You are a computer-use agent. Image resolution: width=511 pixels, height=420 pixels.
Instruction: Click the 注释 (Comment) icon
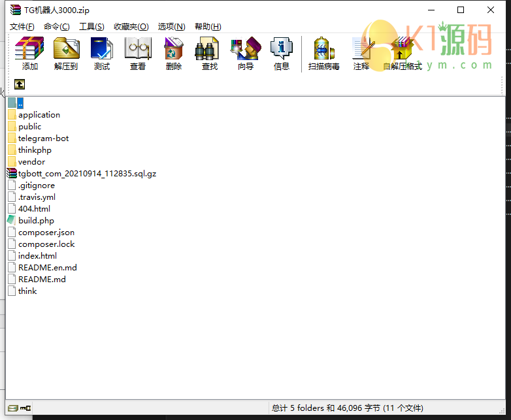pyautogui.click(x=363, y=48)
